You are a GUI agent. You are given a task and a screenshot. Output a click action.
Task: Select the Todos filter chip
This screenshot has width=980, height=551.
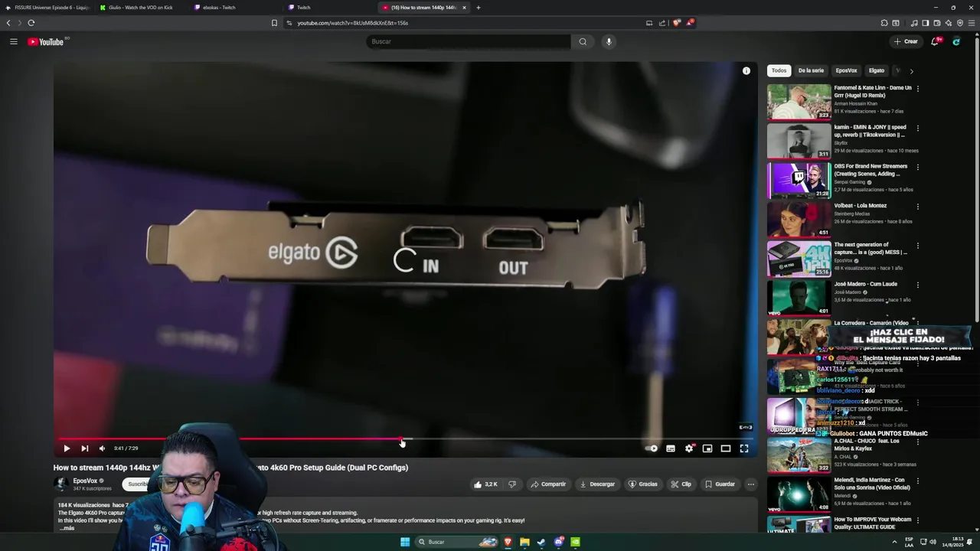pos(779,70)
